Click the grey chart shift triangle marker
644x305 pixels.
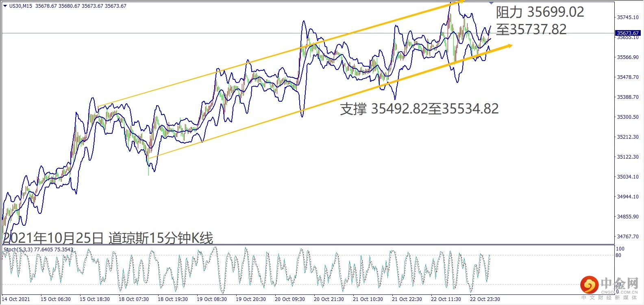[491, 3]
